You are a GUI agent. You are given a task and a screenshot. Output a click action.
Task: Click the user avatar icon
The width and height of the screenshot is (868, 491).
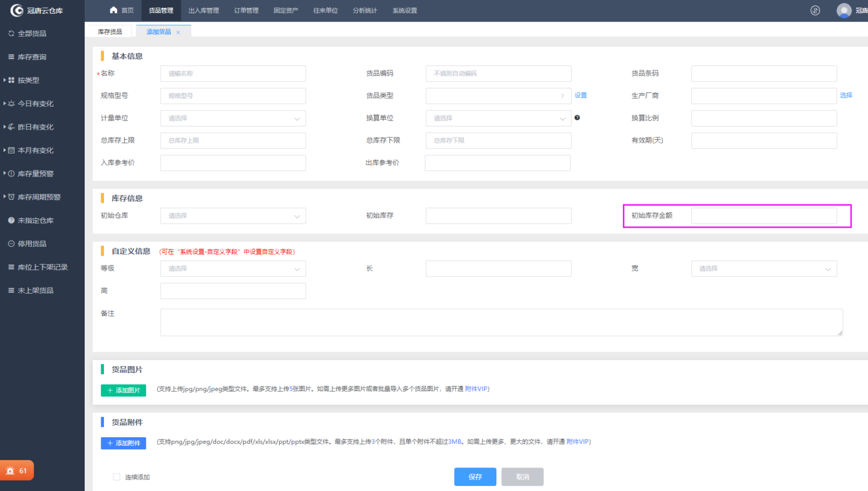844,10
